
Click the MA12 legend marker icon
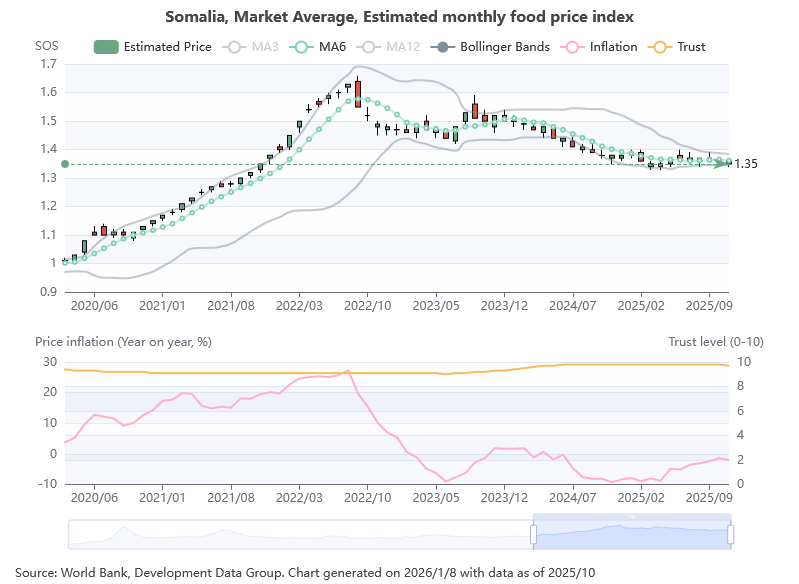click(x=369, y=47)
